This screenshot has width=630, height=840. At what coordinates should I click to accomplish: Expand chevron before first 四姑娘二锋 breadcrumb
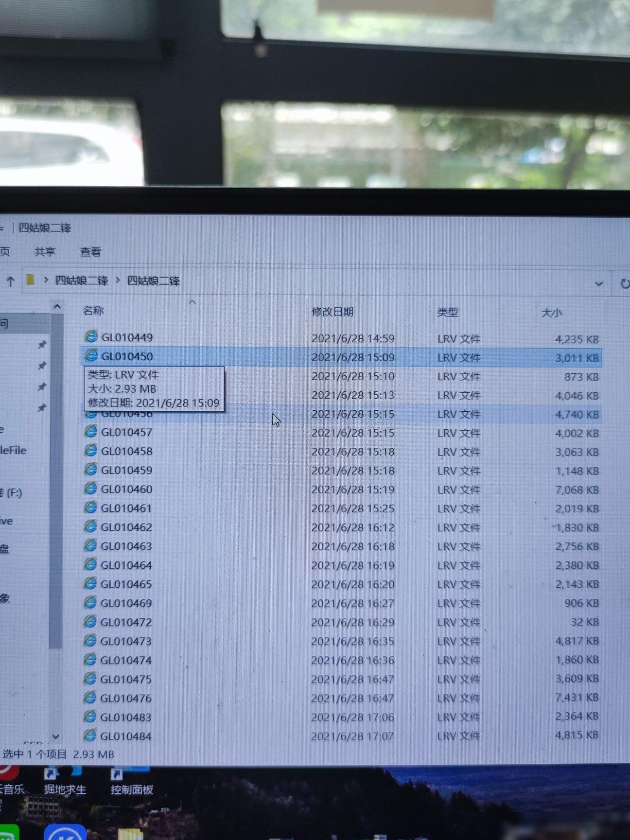tap(46, 280)
